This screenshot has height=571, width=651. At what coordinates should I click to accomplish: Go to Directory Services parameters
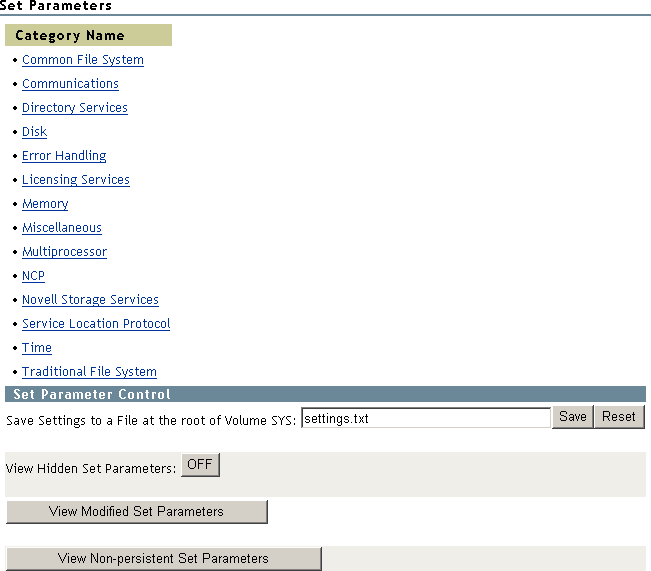pos(75,108)
